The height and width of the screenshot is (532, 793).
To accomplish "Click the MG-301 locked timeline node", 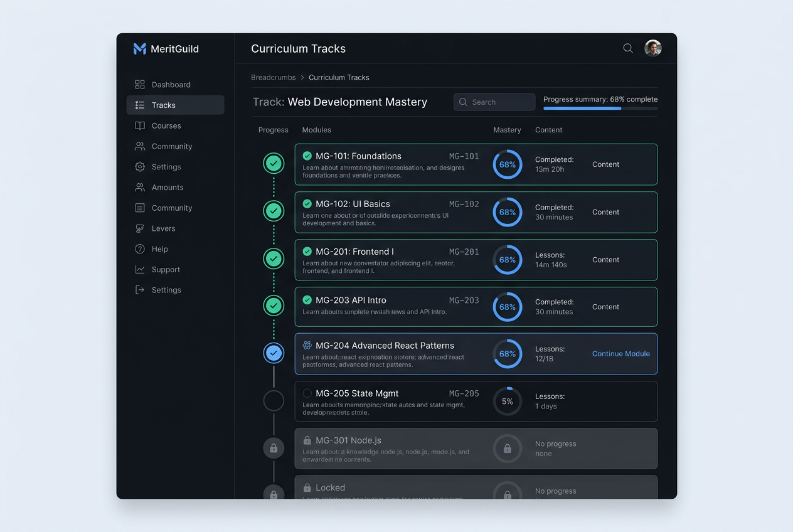I will click(x=274, y=448).
